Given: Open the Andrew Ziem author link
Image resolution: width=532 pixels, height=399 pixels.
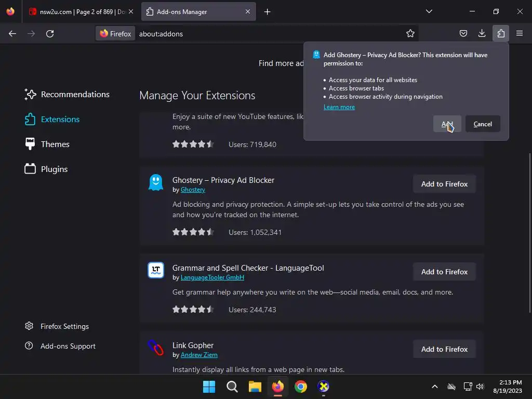Looking at the screenshot, I should click(x=199, y=355).
